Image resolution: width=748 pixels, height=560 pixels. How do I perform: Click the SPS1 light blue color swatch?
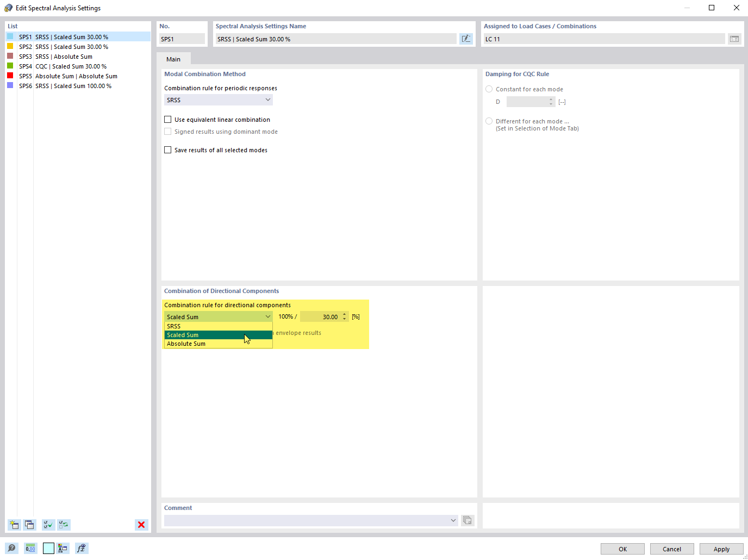(x=10, y=36)
